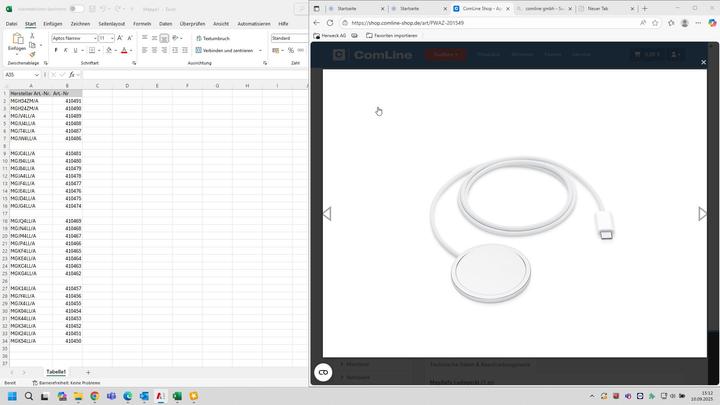This screenshot has height=405, width=720.
Task: Reload the browser page
Action: coord(331,22)
